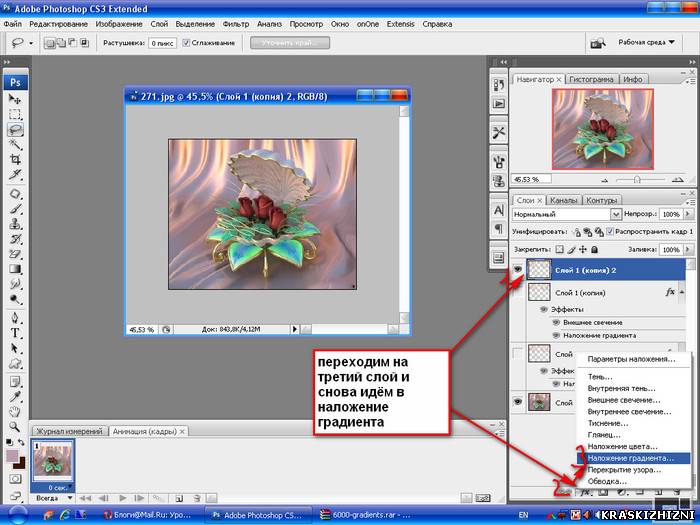Select the Custom Shape tool
Screen dimensions: 700x525
click(x=15, y=363)
